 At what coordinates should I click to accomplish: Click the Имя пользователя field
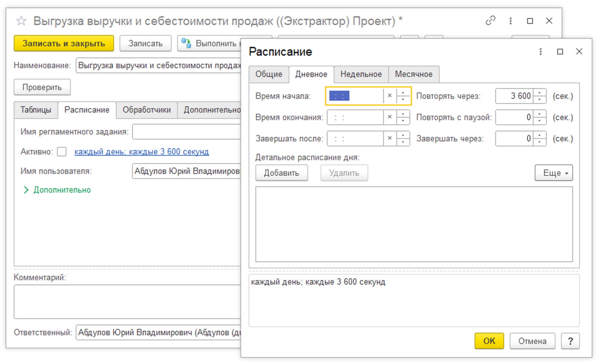[187, 171]
